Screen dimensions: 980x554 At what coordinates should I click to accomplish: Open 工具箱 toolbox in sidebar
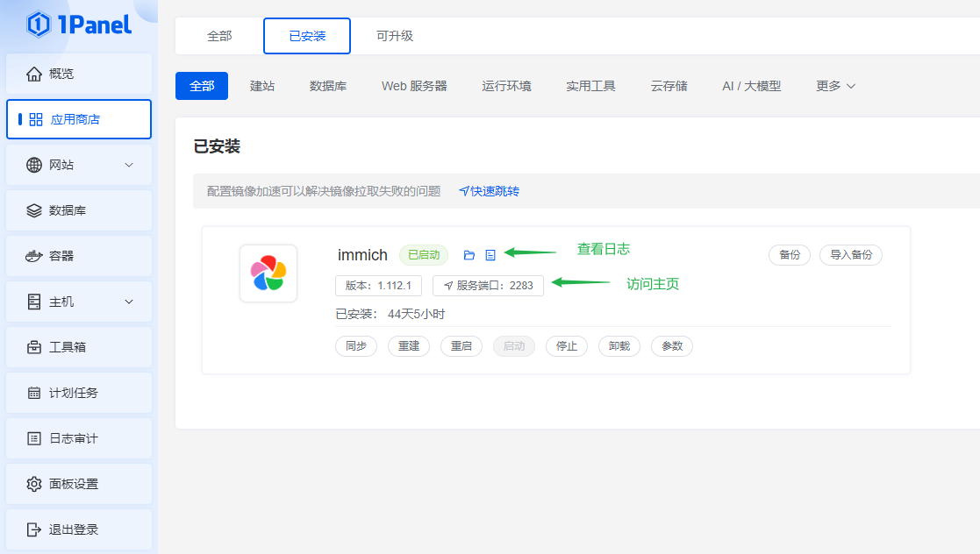point(79,347)
